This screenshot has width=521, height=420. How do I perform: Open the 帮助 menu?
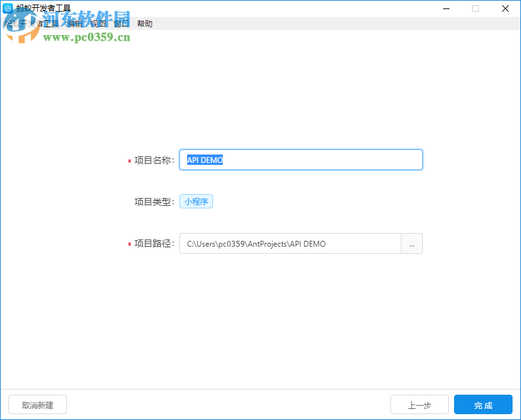(145, 23)
